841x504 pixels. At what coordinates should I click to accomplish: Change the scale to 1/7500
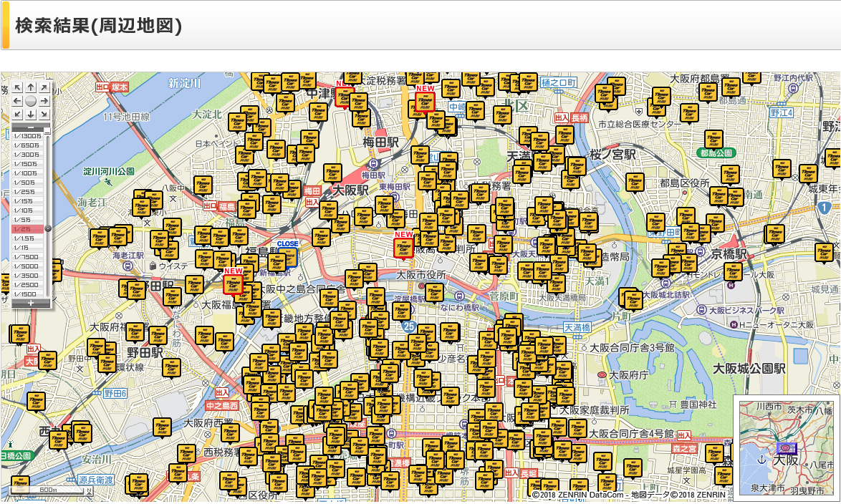pos(27,257)
